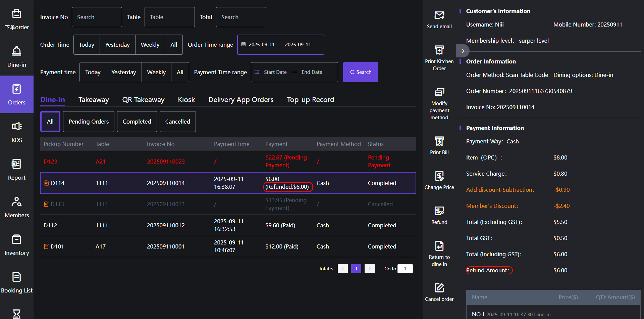Switch to the Top-up Record tab

[310, 100]
